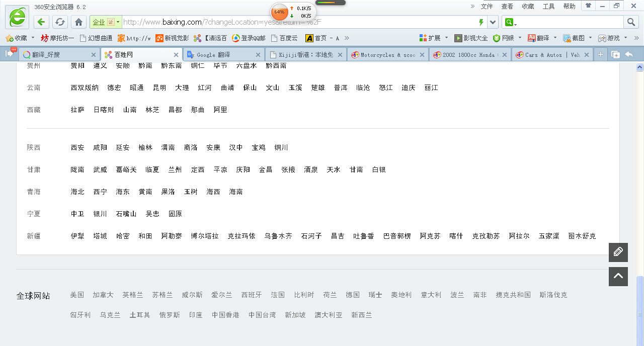
Task: Open the browser home page icon
Action: pyautogui.click(x=78, y=22)
